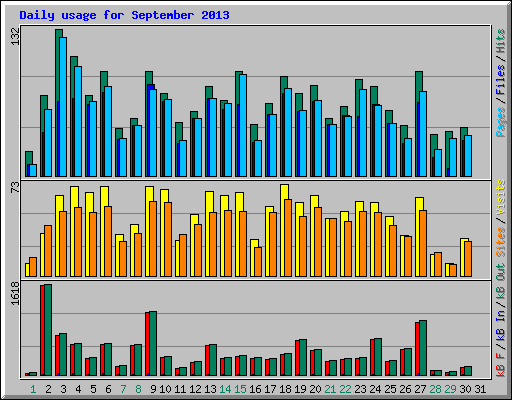Image resolution: width=512 pixels, height=400 pixels.
Task: Click the blue "Files" legend label
Action: pos(500,80)
